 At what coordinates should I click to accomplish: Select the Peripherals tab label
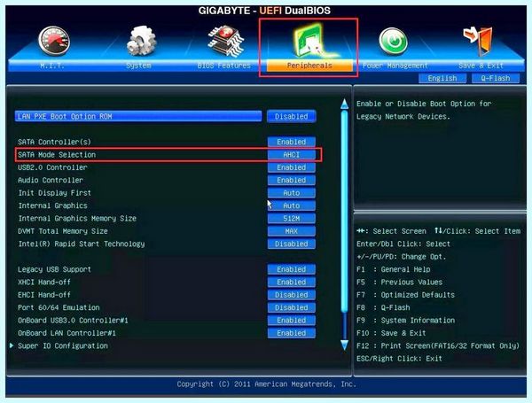(309, 66)
